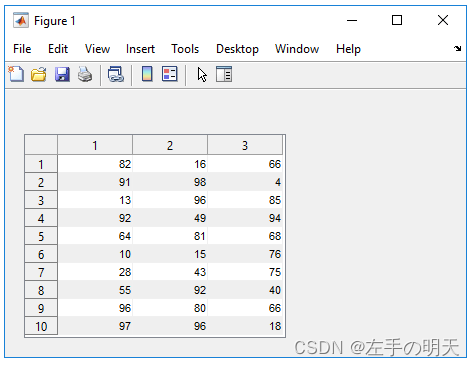Click the cell containing 98
The image size is (475, 366).
170,182
